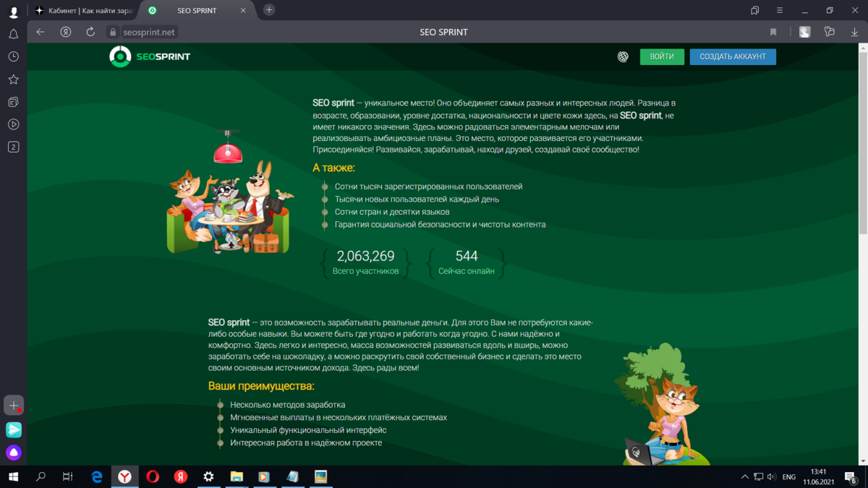868x488 pixels.
Task: Click 'Уникальный функциональный интерфейс' item
Action: click(308, 430)
